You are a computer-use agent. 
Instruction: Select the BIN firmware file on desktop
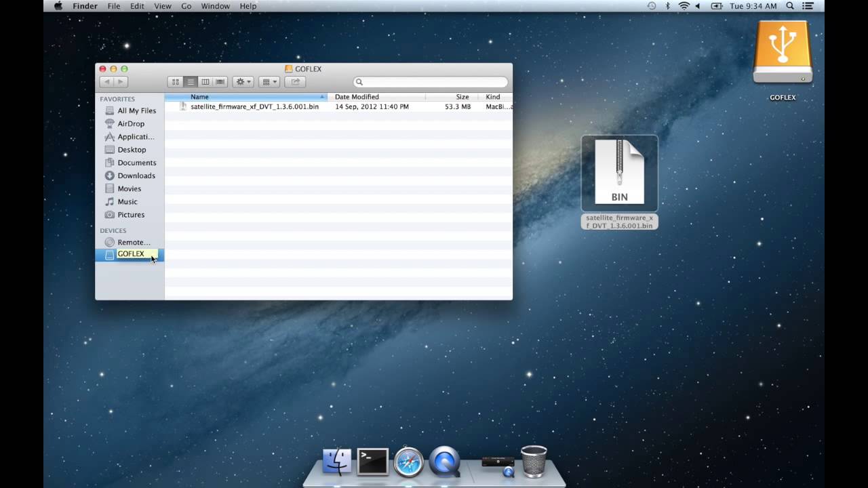coord(619,182)
